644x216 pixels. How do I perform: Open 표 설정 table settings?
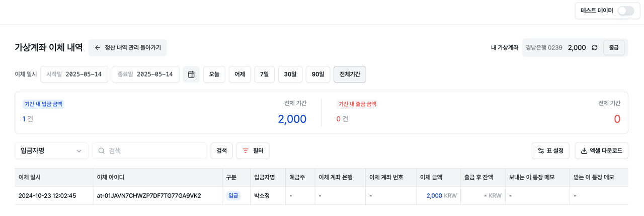pos(550,151)
